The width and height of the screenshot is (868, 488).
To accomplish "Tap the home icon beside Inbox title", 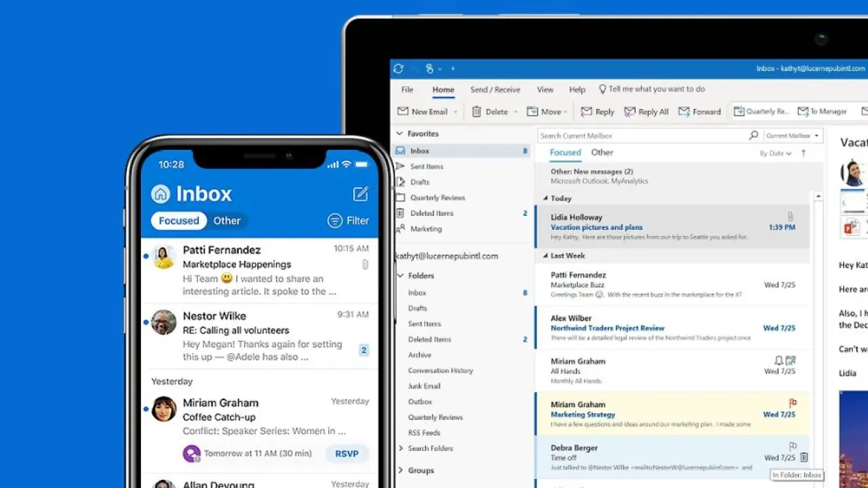I will pyautogui.click(x=161, y=194).
